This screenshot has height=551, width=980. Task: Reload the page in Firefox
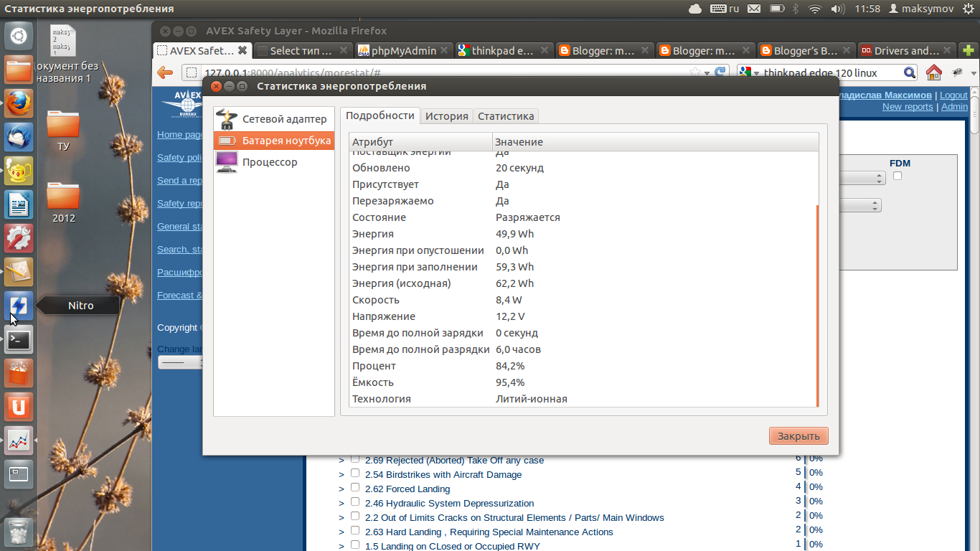coord(721,72)
